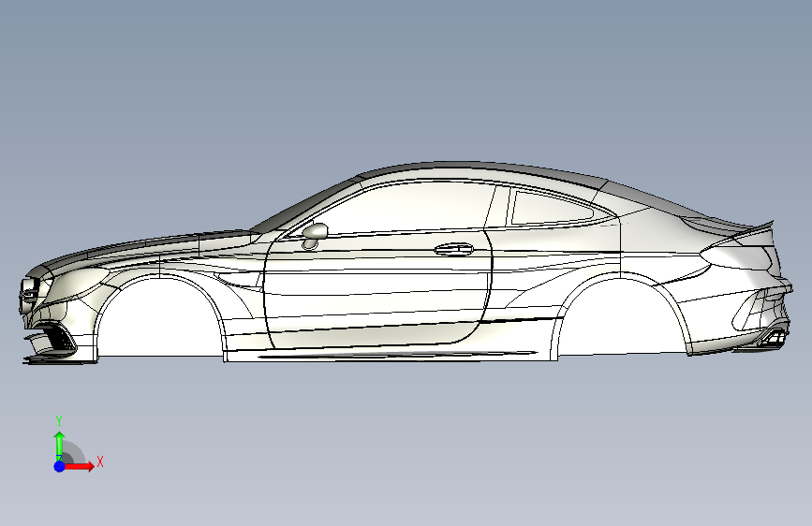Select the door handle on the car door
812x526 pixels.
pyautogui.click(x=453, y=249)
